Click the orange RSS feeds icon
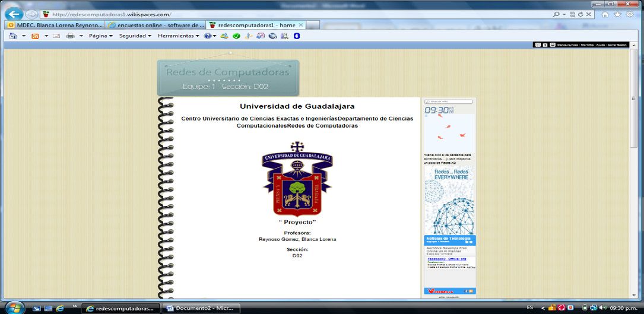644x314 pixels. (x=36, y=36)
